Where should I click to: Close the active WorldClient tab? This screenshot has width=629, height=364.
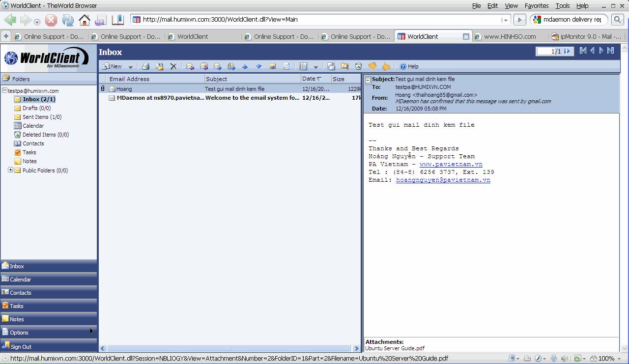[466, 36]
